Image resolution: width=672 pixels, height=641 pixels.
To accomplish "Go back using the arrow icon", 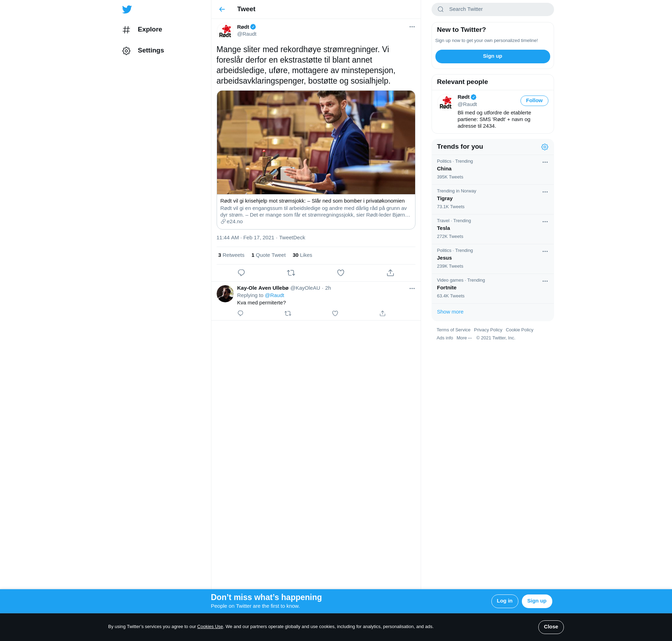I will click(x=222, y=9).
